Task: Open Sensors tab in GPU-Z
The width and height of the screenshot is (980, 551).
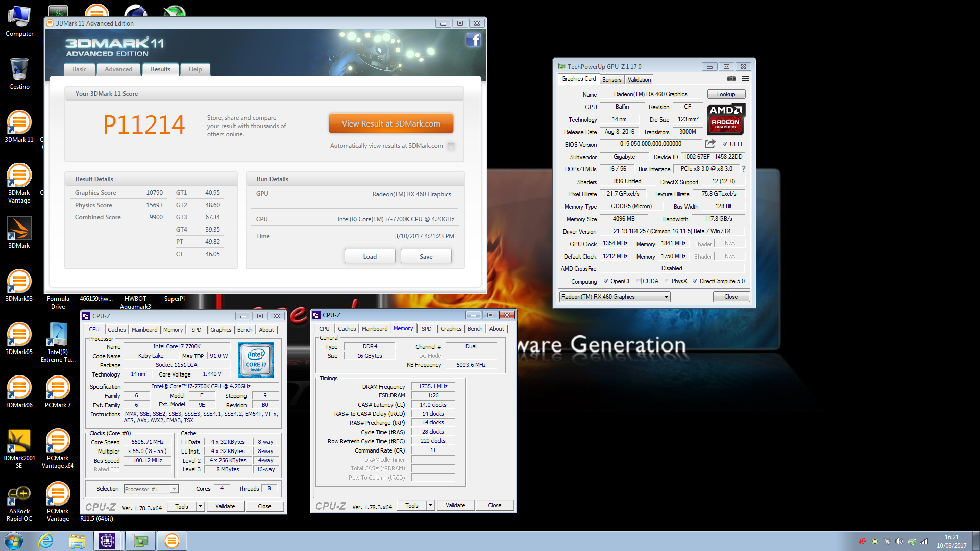Action: [x=611, y=80]
